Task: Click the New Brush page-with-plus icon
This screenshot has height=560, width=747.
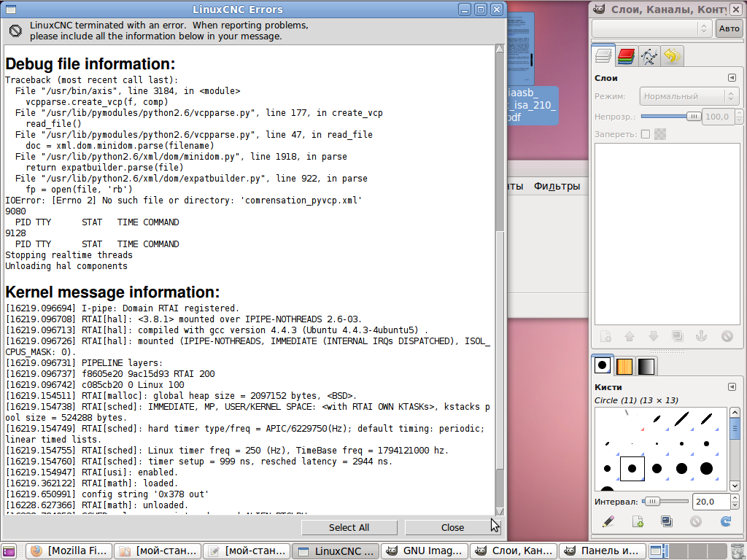Action: [x=638, y=521]
